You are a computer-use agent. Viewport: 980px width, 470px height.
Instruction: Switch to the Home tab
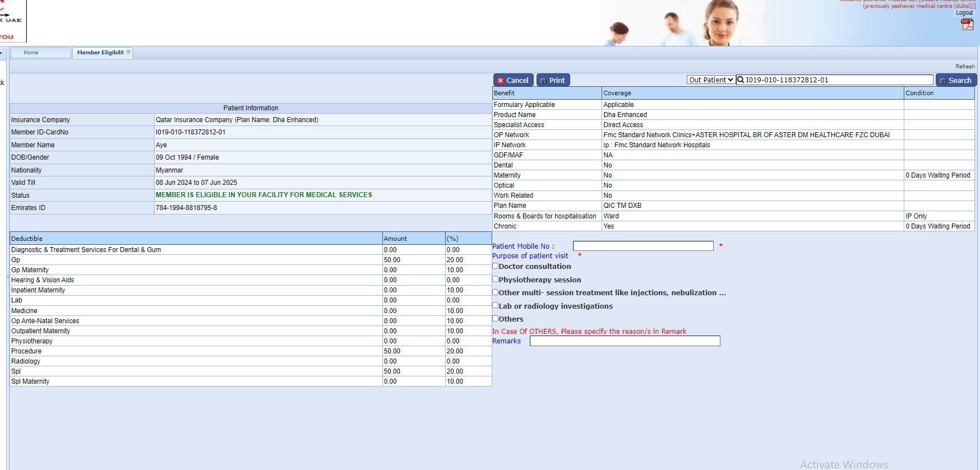(31, 53)
